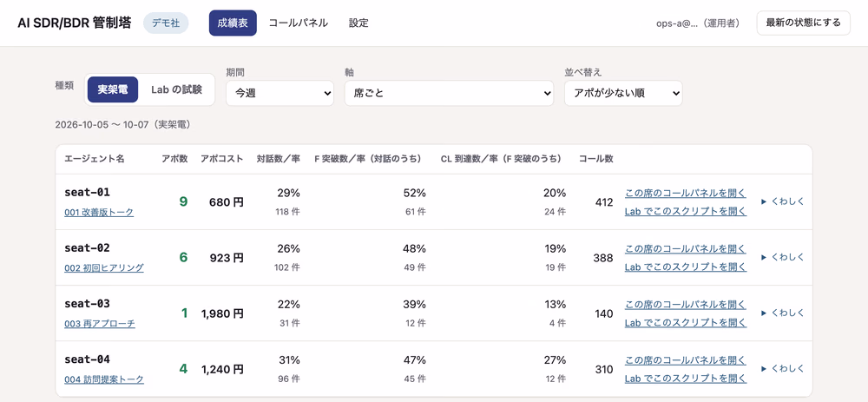Click the 24 件 CL reach count
The height and width of the screenshot is (402, 868).
[556, 212]
